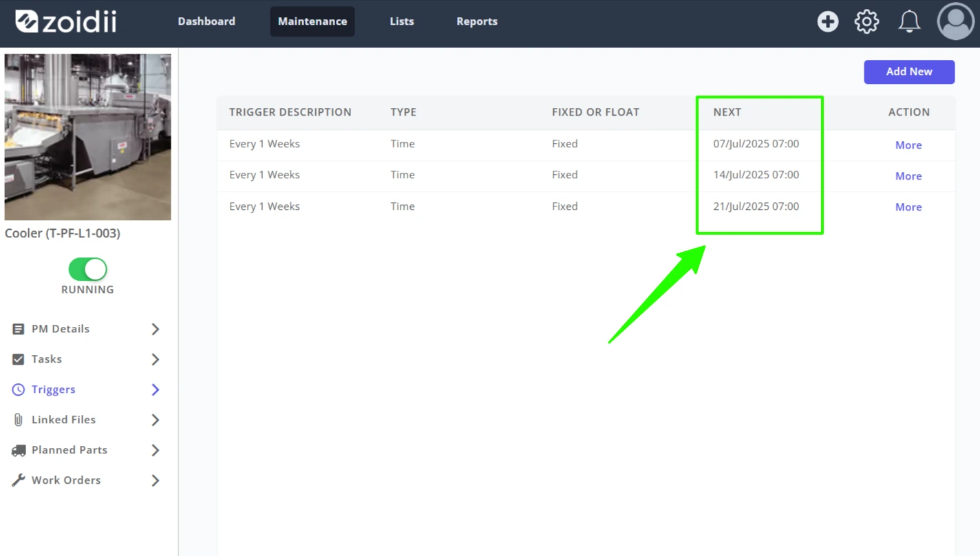Click More for 07/Jul/2025 trigger

point(908,145)
